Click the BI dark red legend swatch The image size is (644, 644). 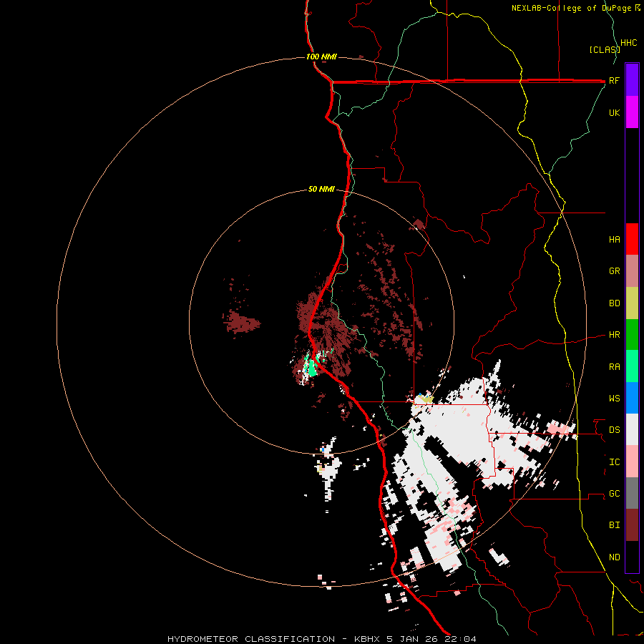632,525
